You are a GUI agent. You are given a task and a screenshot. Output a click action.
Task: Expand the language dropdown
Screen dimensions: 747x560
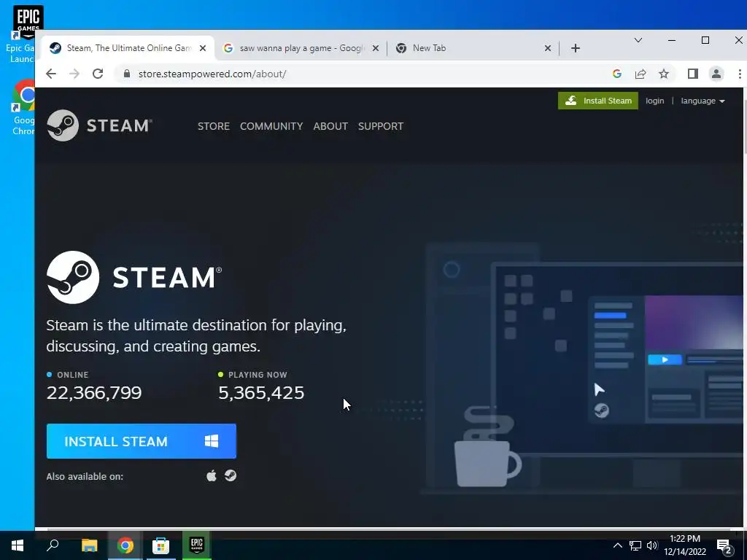click(703, 101)
